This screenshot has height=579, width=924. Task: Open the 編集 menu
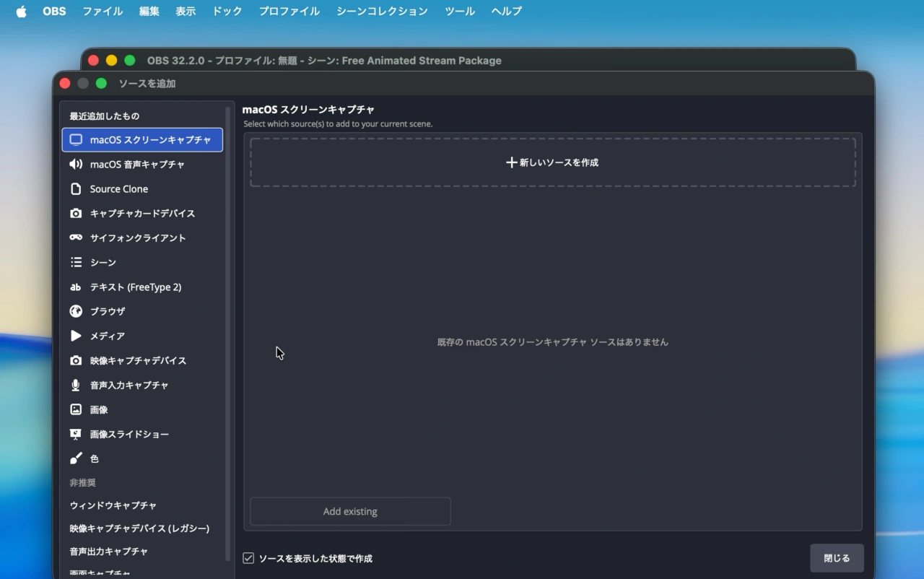pos(149,12)
